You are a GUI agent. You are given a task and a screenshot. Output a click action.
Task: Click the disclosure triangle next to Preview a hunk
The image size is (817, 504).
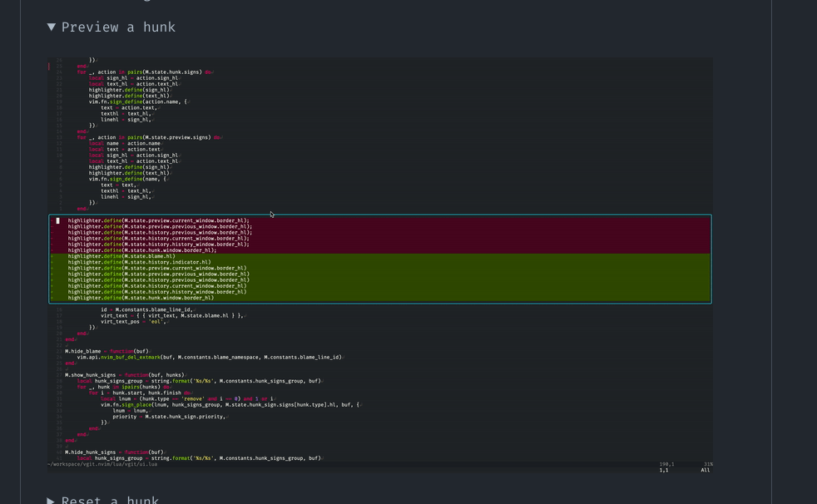[x=52, y=26]
